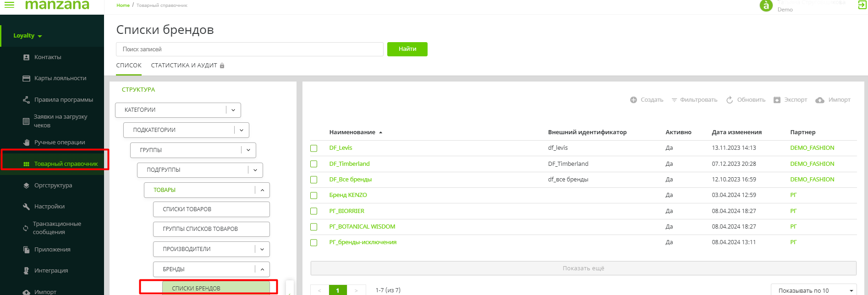This screenshot has height=295, width=868.
Task: Click the Поиск записей search field
Action: (249, 49)
